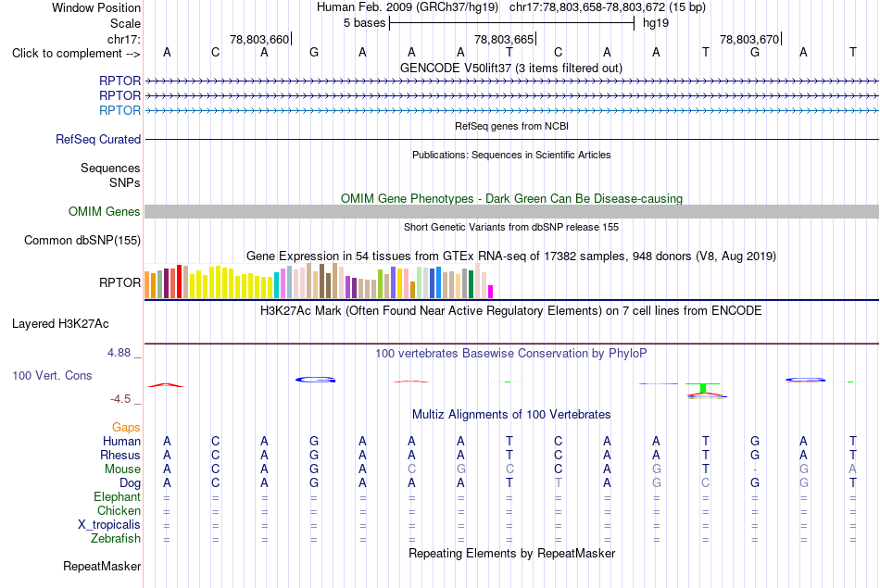Click the gray OMIM Genes item bar
The image size is (880, 588).
(x=511, y=211)
